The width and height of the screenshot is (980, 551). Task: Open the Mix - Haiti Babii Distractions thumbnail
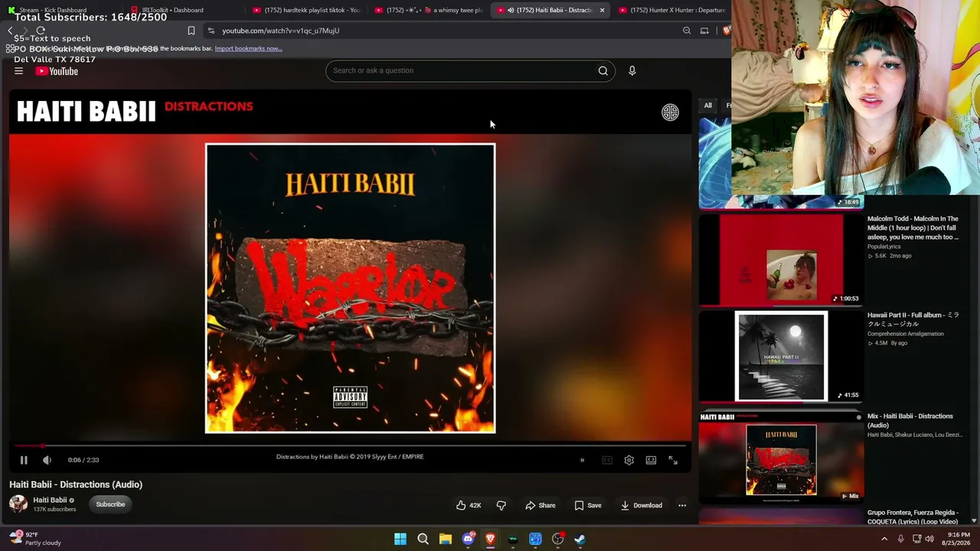coord(781,457)
